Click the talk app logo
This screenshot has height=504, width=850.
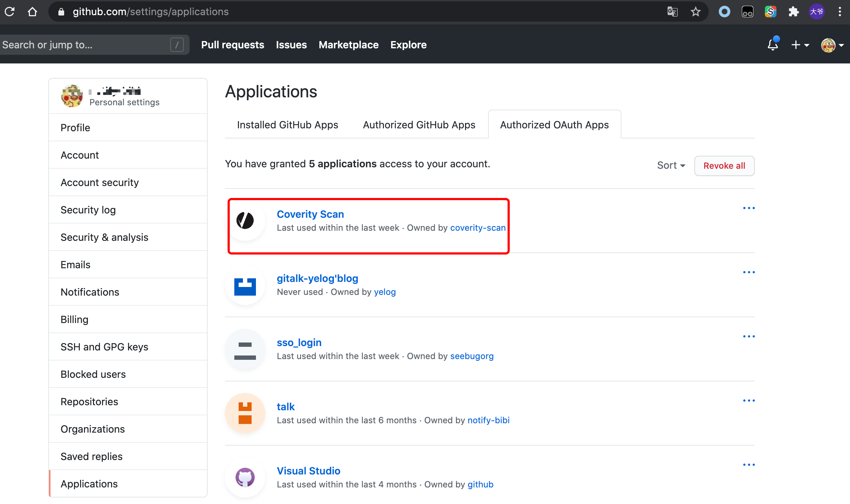point(245,413)
